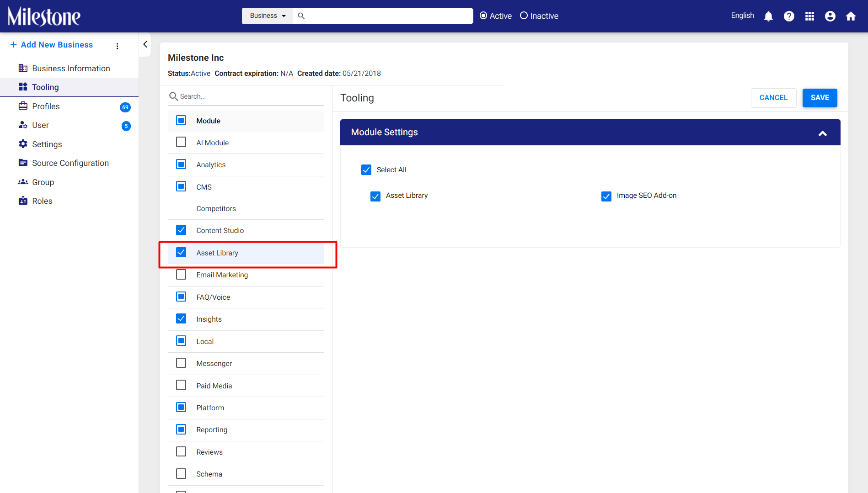Image resolution: width=868 pixels, height=493 pixels.
Task: Open Source Configuration in sidebar
Action: pyautogui.click(x=70, y=163)
